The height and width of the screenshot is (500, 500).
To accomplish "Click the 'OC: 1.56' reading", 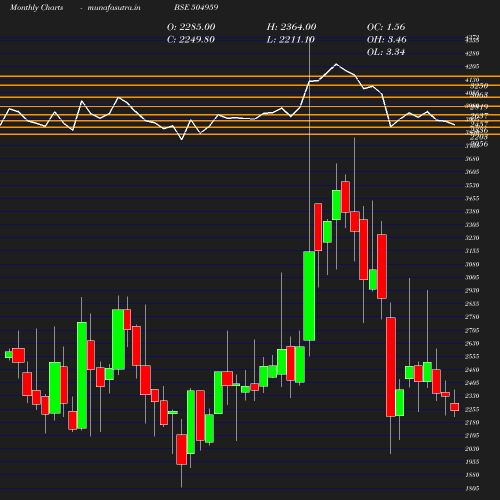I will click(386, 27).
